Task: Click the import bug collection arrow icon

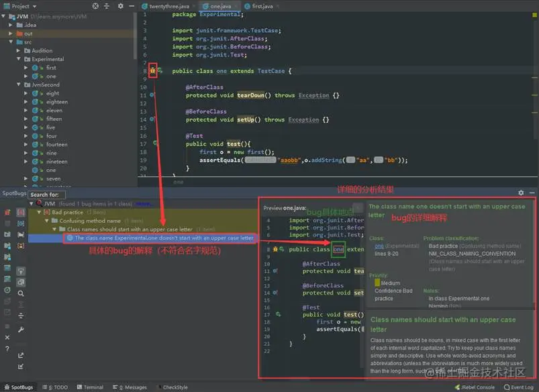Action: [x=21, y=366]
